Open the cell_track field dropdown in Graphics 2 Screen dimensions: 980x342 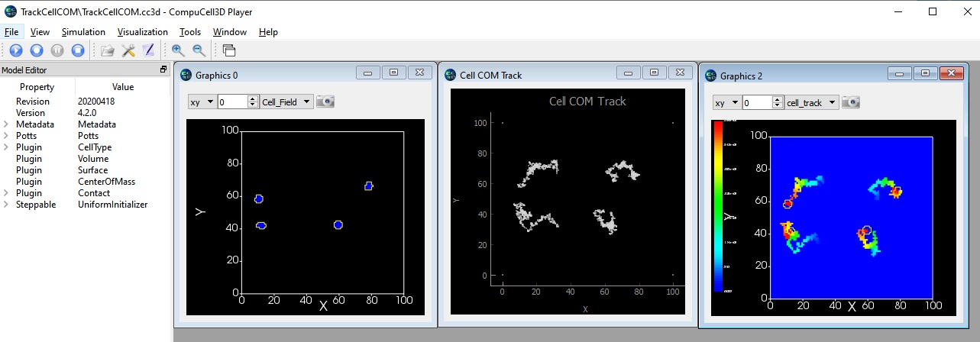(811, 102)
